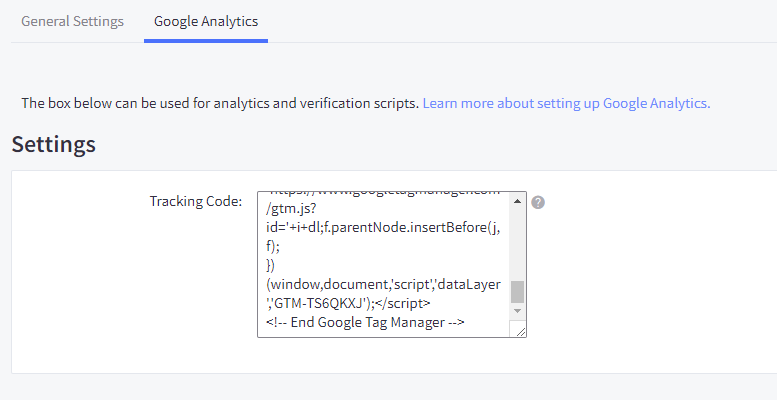This screenshot has width=777, height=400.
Task: Click the Tracking Code label
Action: (195, 201)
